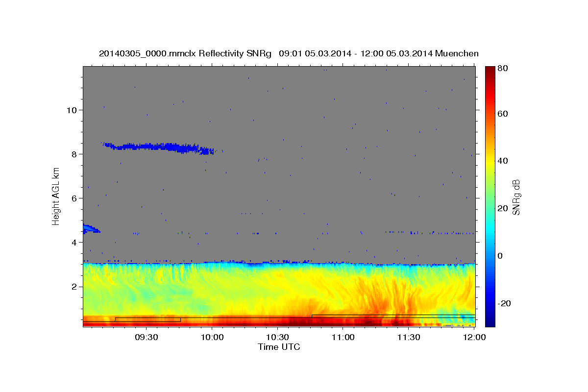
Task: Click the height tick label 2
Action: pos(74,286)
